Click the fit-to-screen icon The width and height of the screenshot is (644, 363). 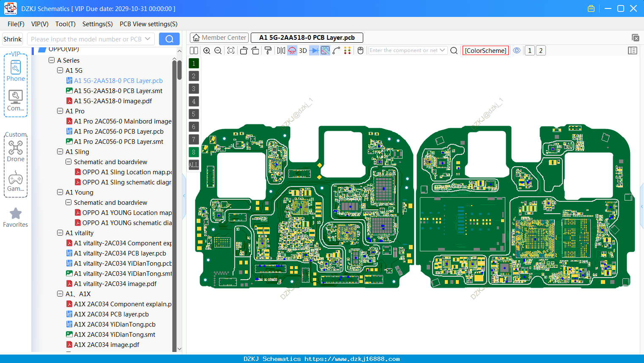231,51
